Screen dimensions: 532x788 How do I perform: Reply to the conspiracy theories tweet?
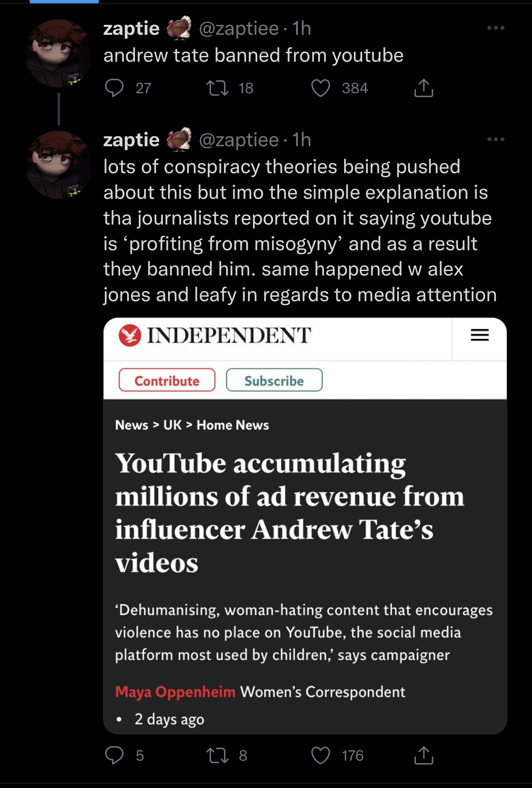(114, 755)
